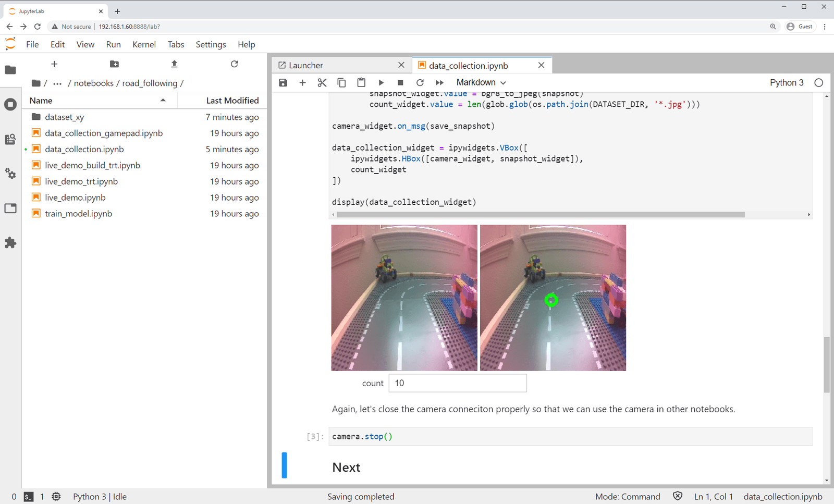This screenshot has width=834, height=504.
Task: Open the Open Tabs sidebar icon
Action: click(x=10, y=208)
